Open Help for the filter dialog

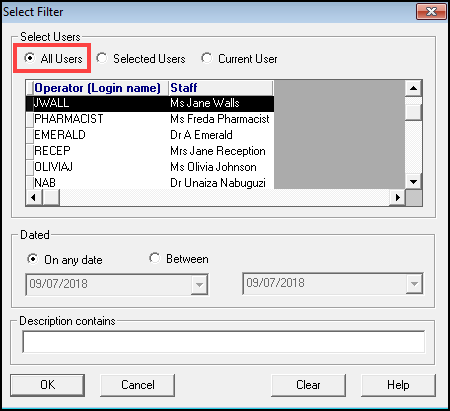point(398,385)
